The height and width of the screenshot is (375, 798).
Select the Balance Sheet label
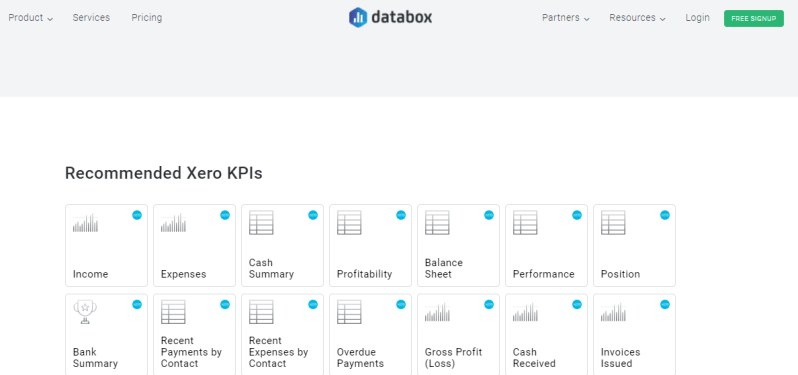(444, 268)
